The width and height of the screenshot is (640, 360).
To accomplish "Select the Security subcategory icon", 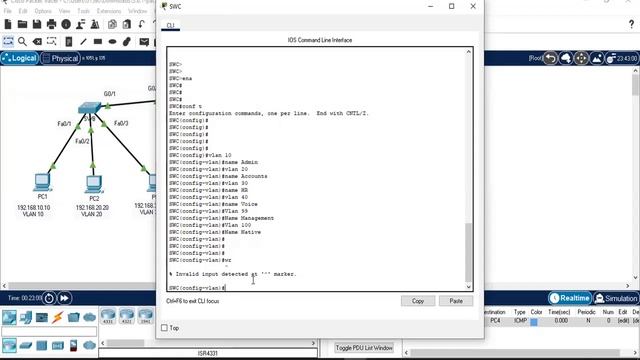I will pyautogui.click(x=73, y=346).
